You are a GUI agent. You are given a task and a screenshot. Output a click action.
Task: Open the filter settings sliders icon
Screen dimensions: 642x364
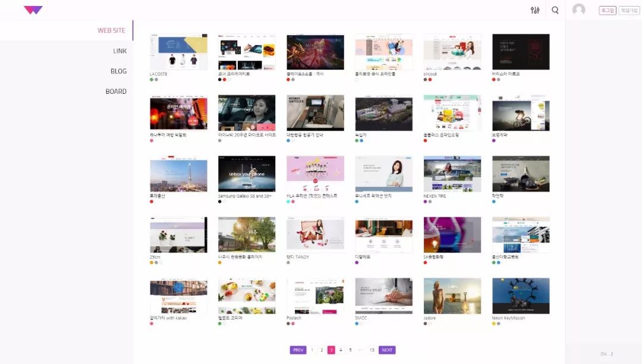[535, 10]
